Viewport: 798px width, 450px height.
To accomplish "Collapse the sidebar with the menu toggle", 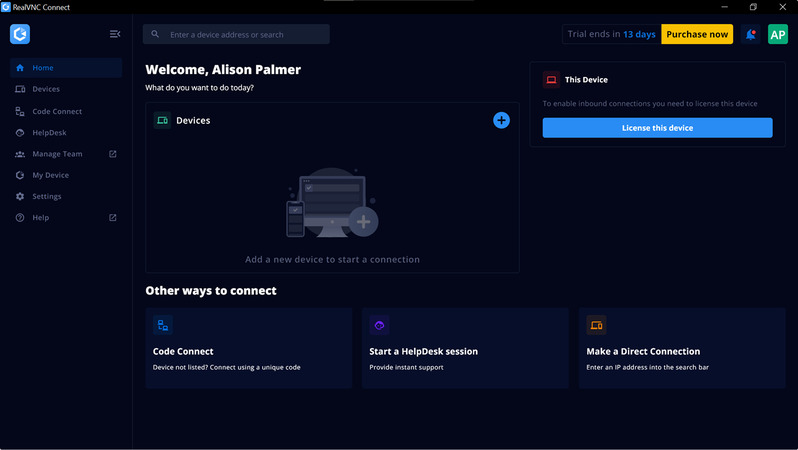I will pos(115,34).
